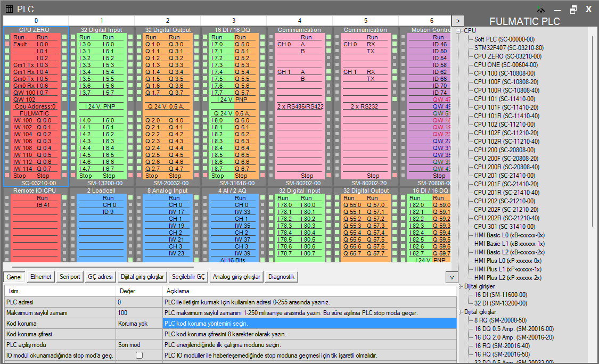Hide module catalog with the > button

pyautogui.click(x=457, y=21)
